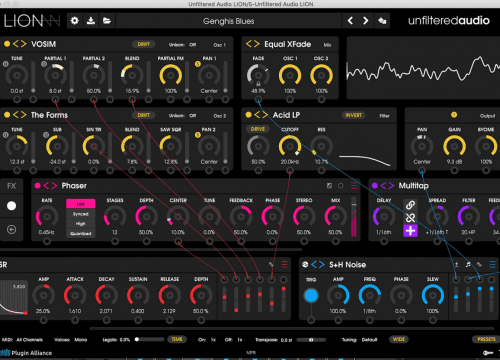Click the purple plus add tap button

410,231
